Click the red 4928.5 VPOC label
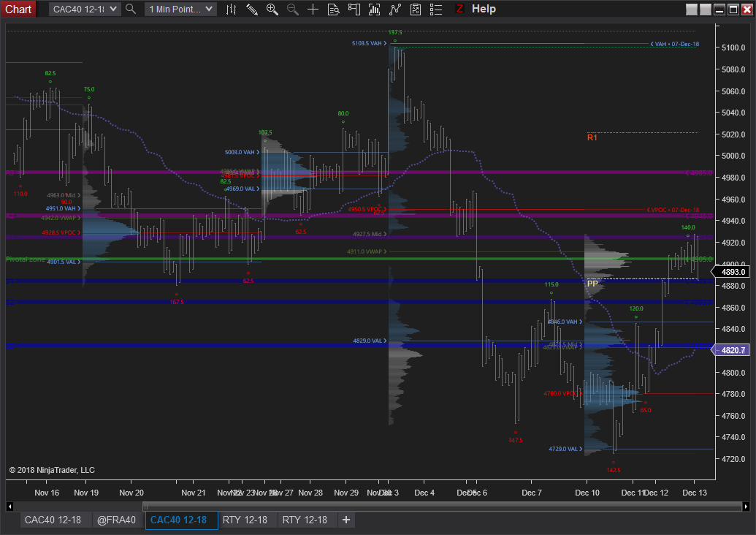 pyautogui.click(x=61, y=232)
